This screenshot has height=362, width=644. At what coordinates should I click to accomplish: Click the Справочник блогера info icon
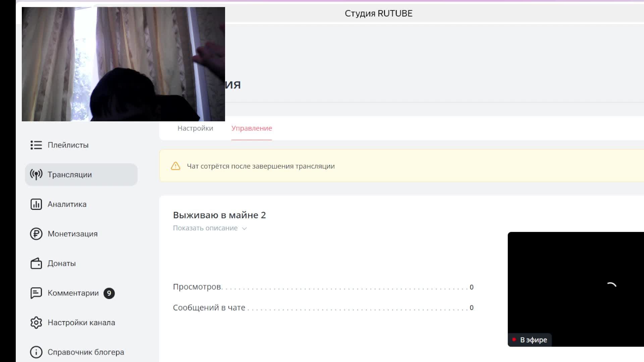(36, 352)
